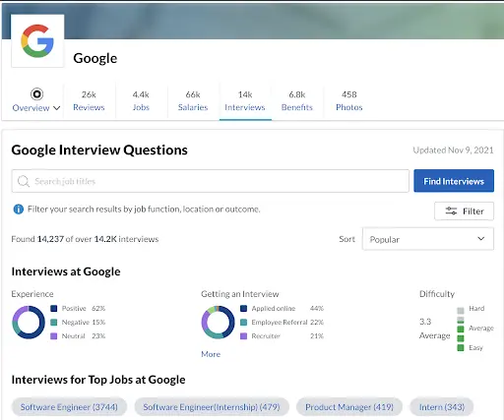504x420 pixels.
Task: Click the Easy difficulty green square
Action: click(x=461, y=348)
